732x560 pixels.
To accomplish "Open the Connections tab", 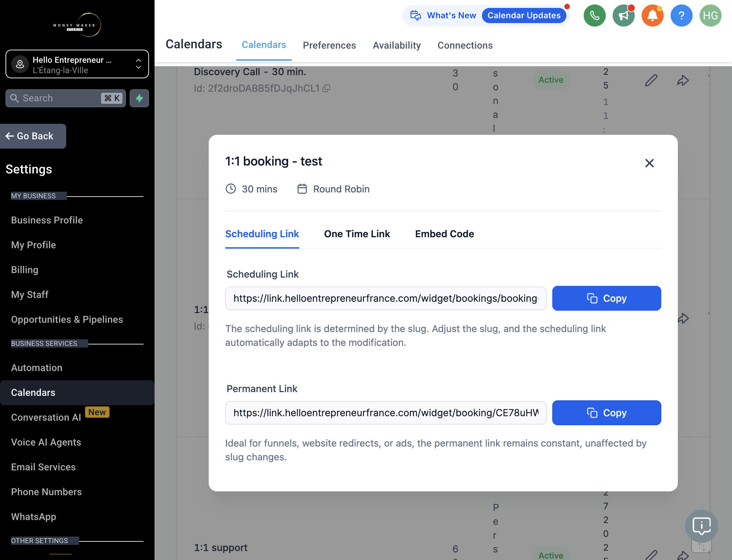I will pos(465,45).
